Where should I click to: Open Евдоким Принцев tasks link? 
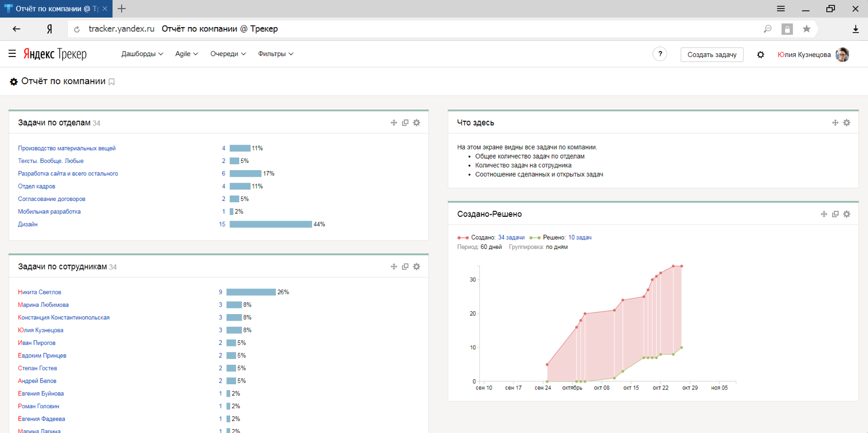tap(42, 356)
